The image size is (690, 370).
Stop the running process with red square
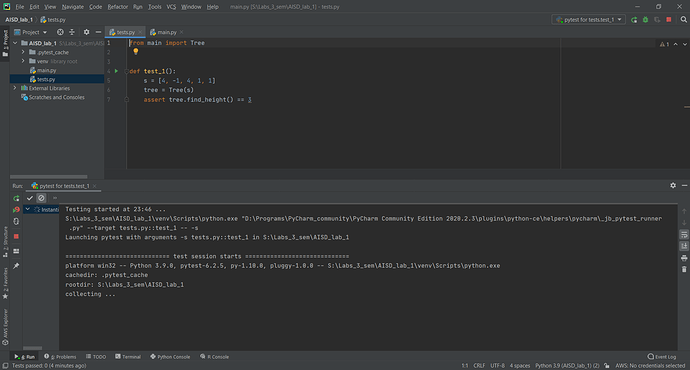click(x=669, y=20)
